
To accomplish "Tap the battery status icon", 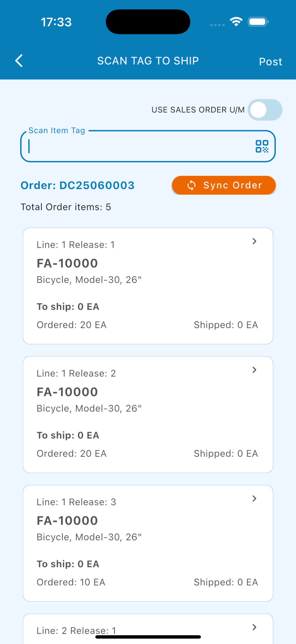I will pos(258,22).
